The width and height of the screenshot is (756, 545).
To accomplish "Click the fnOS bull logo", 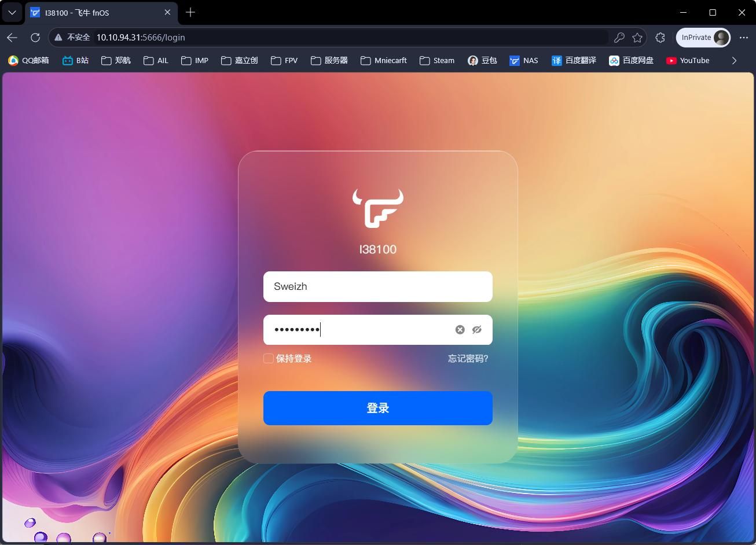I will coord(378,208).
